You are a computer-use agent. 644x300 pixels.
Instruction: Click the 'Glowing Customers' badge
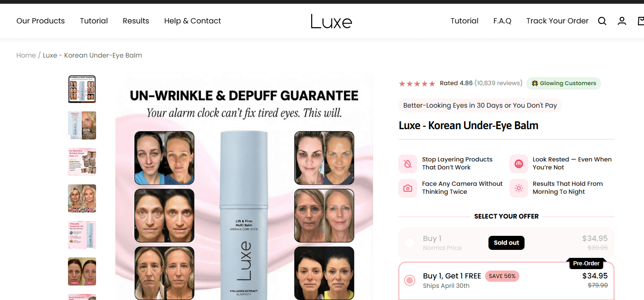(563, 83)
